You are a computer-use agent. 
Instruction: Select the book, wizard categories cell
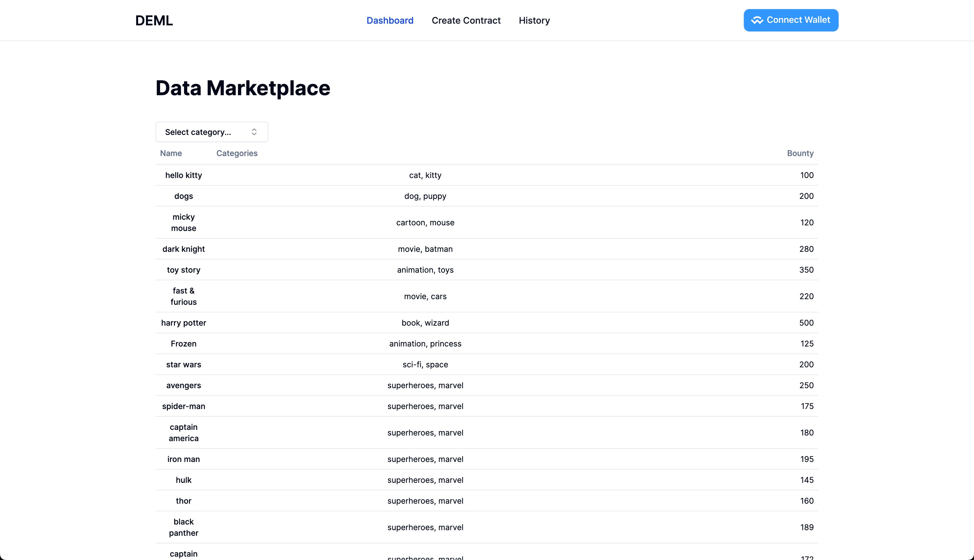pos(425,323)
